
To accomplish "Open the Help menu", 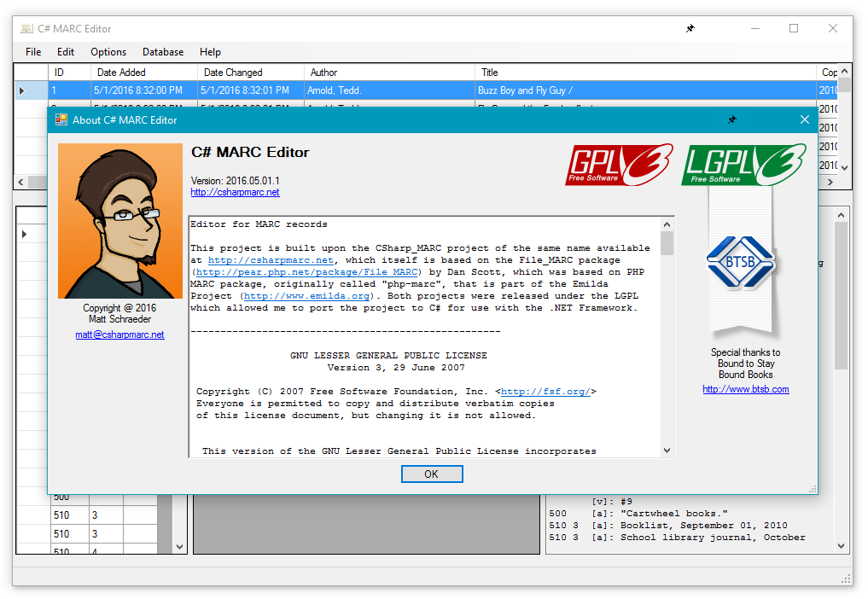I will [x=210, y=52].
